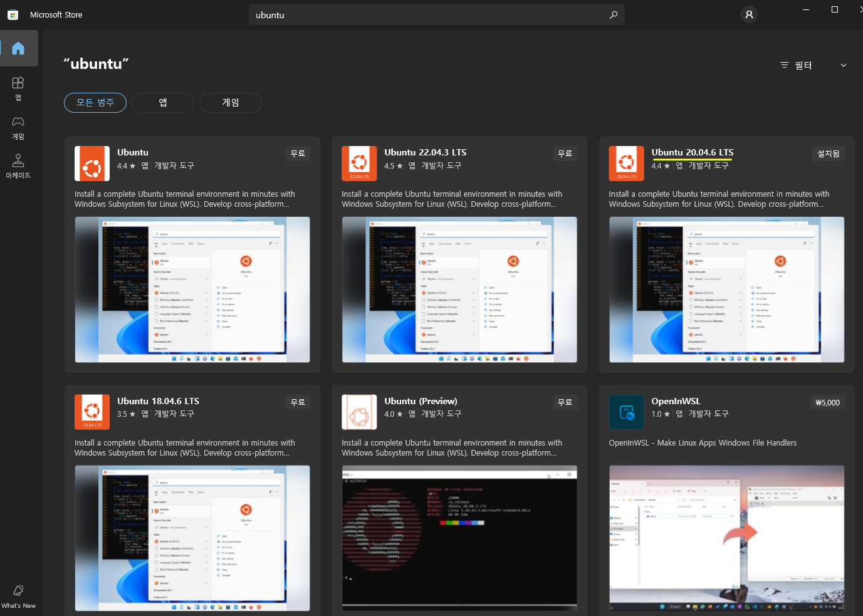Open the OpenInWSL title
This screenshot has height=616, width=863.
[676, 401]
